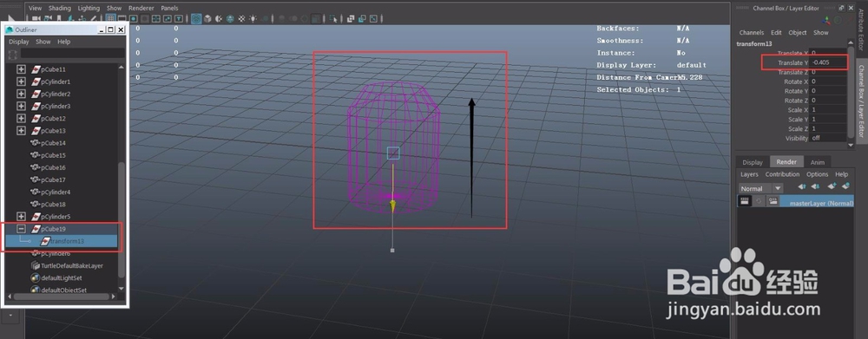Screen dimensions: 868x339
Task: Expand the pCylinder1 node in Outliner
Action: pyautogui.click(x=21, y=81)
